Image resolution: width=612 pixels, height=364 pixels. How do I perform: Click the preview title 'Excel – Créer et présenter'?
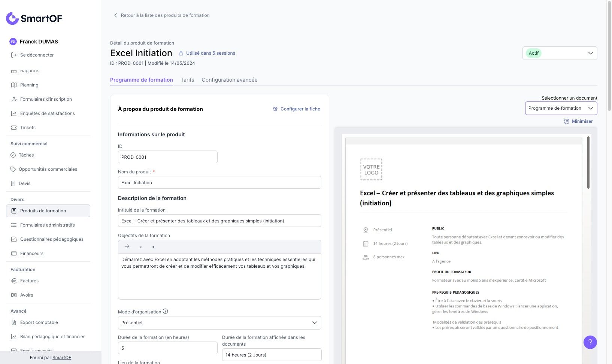(457, 198)
